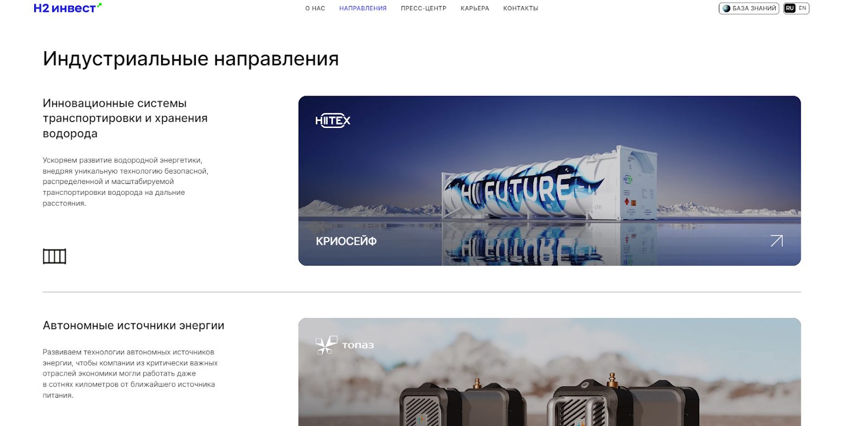Click the green arrow in the logo
Image resolution: width=868 pixels, height=426 pixels.
click(x=99, y=5)
